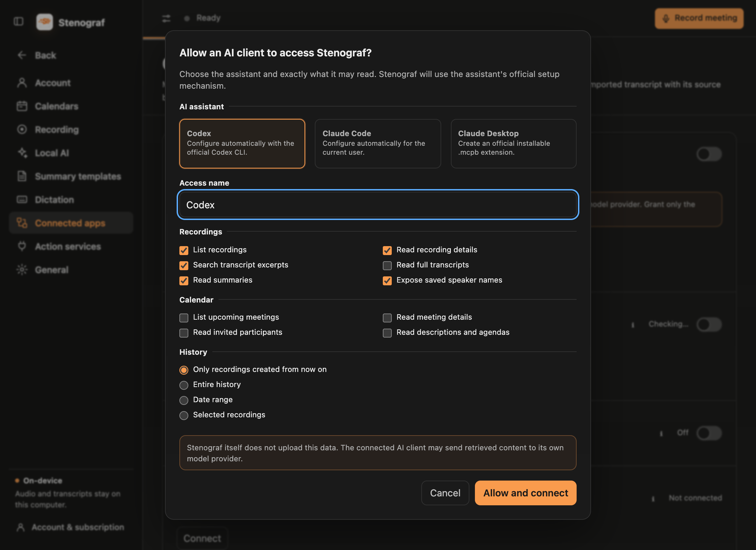Click the microphone icon on Record meeting
Screen dimensions: 756x550
666,18
